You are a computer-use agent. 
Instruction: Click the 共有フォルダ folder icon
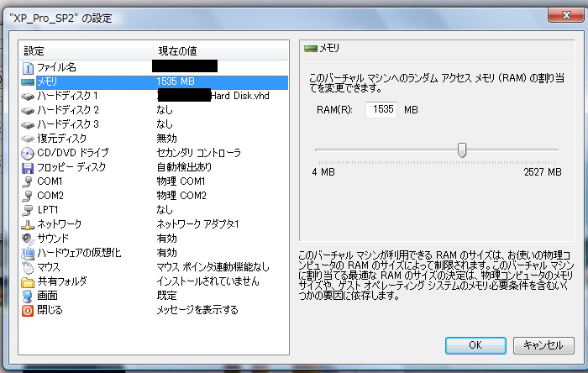(27, 281)
